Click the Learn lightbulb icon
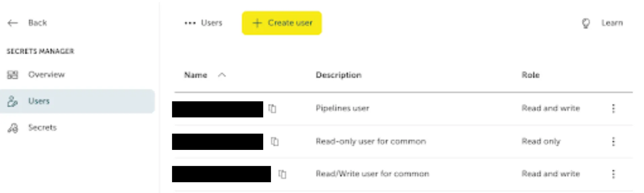This screenshot has height=193, width=644. tap(586, 23)
